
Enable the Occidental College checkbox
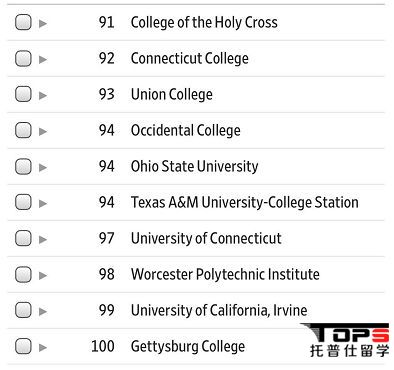pyautogui.click(x=23, y=130)
